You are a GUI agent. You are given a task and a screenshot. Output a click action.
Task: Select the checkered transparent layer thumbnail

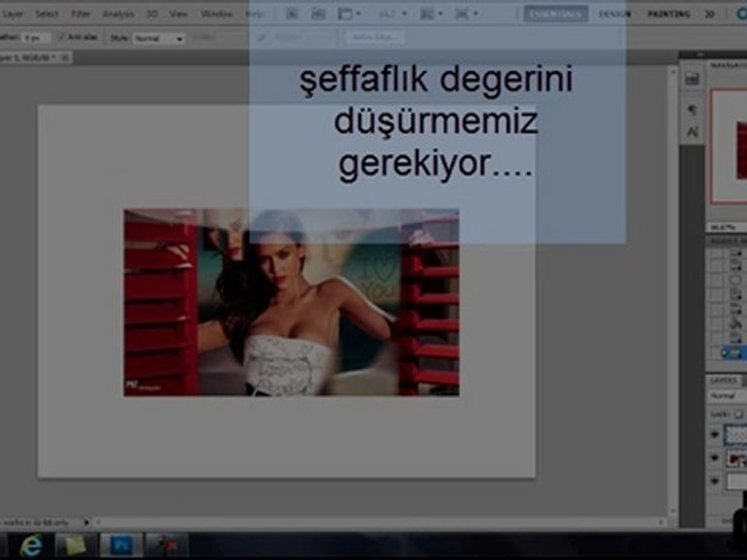pyautogui.click(x=736, y=434)
